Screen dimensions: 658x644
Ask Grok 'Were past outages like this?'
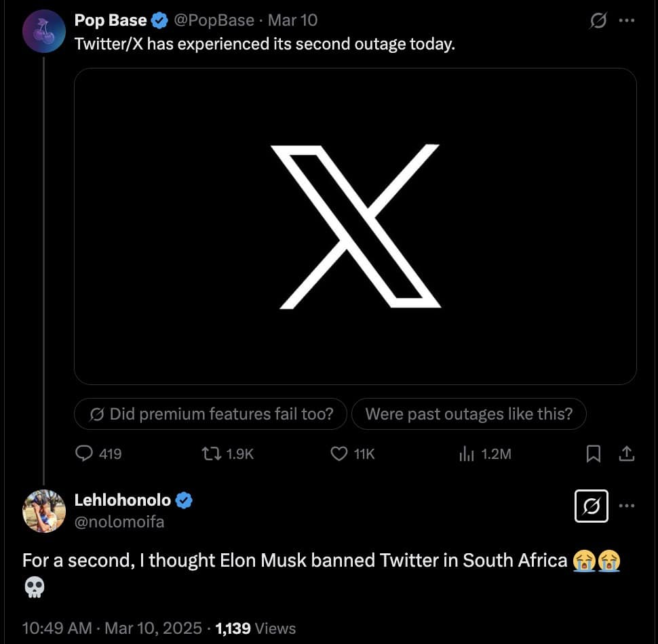[469, 414]
